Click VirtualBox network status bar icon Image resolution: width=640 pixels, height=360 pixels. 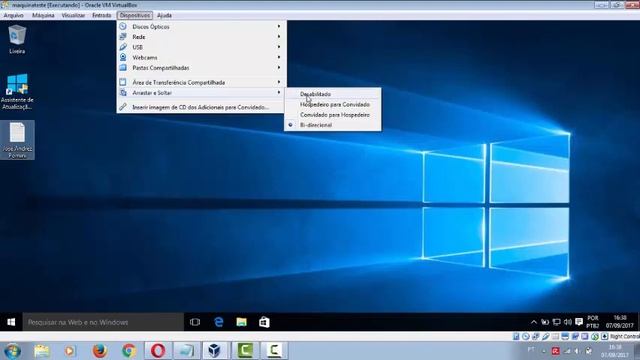(x=536, y=336)
